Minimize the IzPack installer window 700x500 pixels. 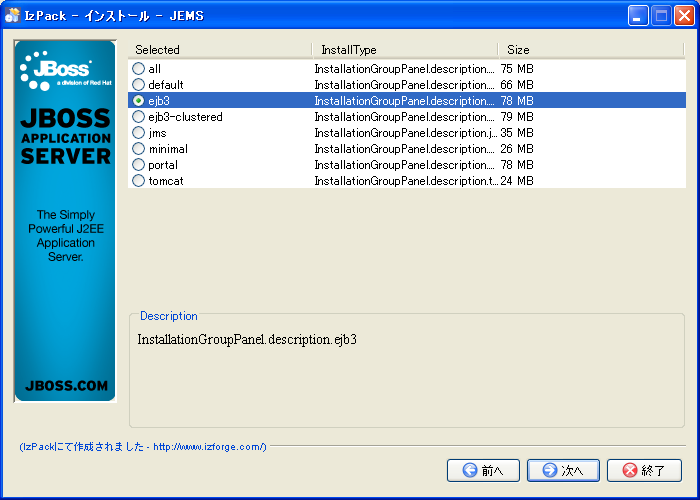tap(638, 15)
